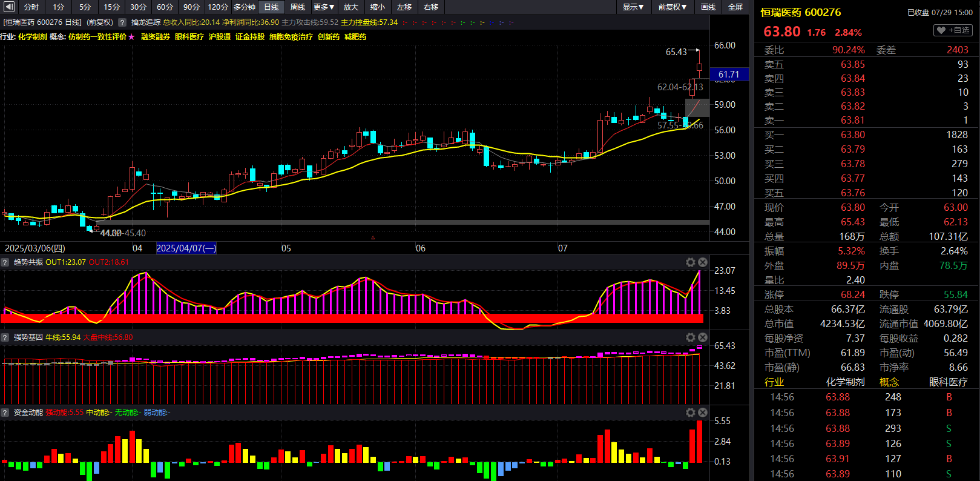This screenshot has width=980, height=481.
Task: Switch to the 30分 timeframe tab
Action: point(138,7)
